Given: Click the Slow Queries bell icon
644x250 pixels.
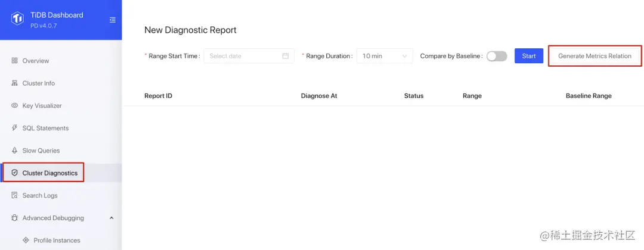Looking at the screenshot, I should tap(15, 151).
